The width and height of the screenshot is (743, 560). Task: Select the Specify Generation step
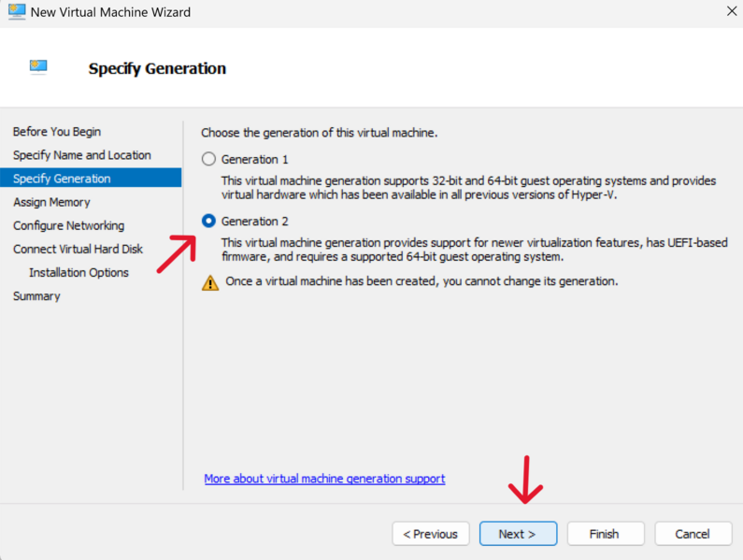click(x=91, y=179)
